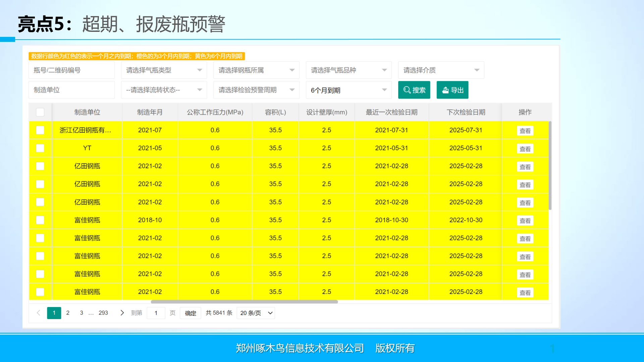Viewport: 644px width, 362px height.
Task: Click 查看 for the YT row
Action: [x=525, y=149]
